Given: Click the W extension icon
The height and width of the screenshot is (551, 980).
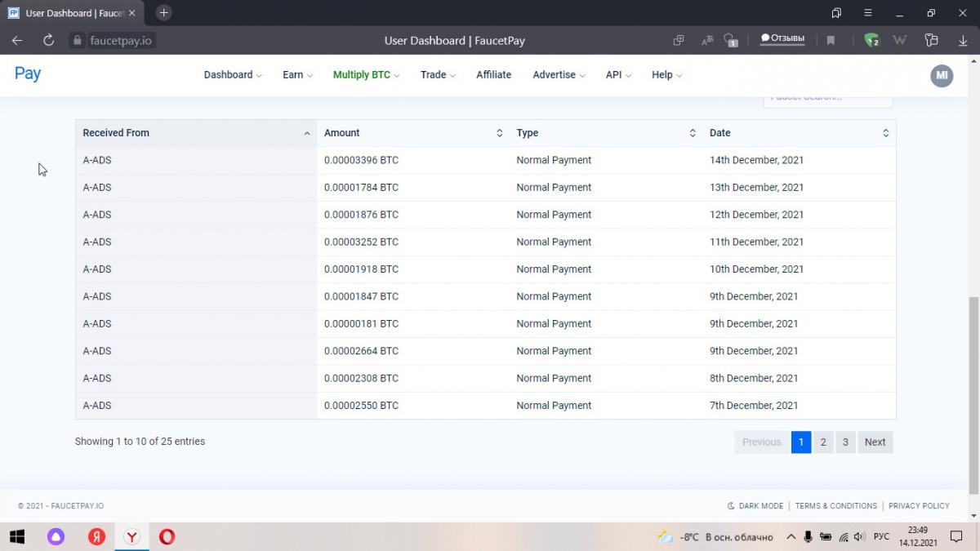Looking at the screenshot, I should 900,40.
